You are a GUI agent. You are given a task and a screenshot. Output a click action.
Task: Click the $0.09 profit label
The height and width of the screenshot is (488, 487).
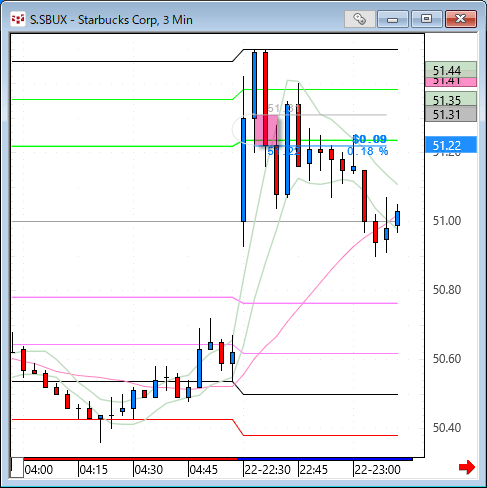(370, 139)
